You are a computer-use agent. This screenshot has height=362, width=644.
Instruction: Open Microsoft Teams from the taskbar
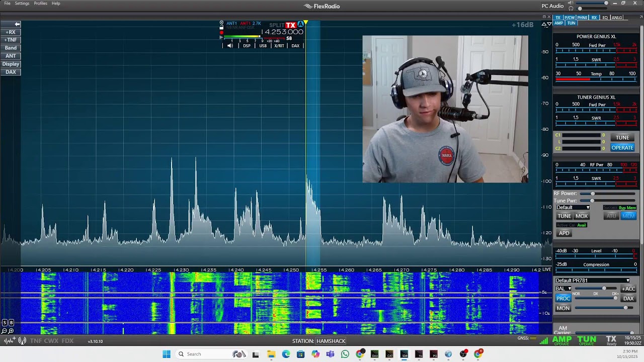[330, 354]
